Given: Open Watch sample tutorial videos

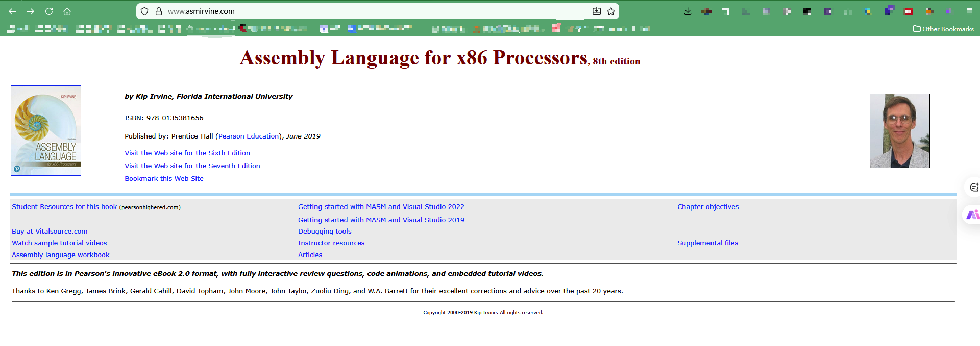Looking at the screenshot, I should point(59,243).
